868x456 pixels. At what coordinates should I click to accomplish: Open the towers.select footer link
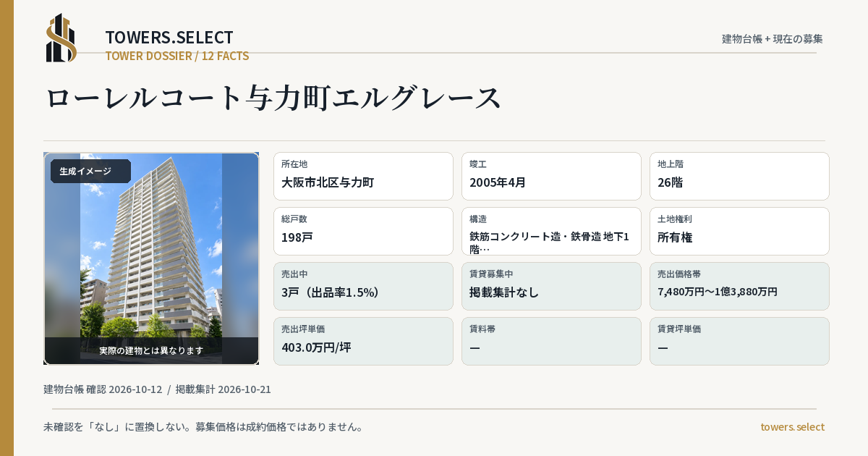792,427
